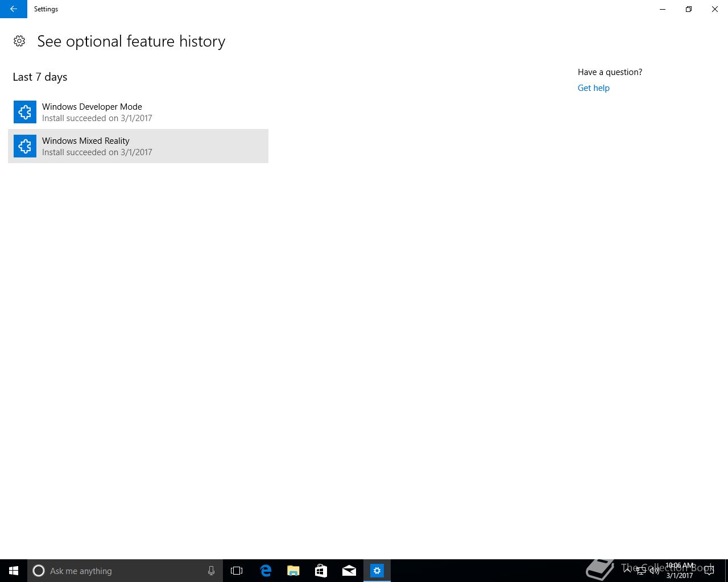728x582 pixels.
Task: Click the 'See optional feature history' heading
Action: click(131, 41)
